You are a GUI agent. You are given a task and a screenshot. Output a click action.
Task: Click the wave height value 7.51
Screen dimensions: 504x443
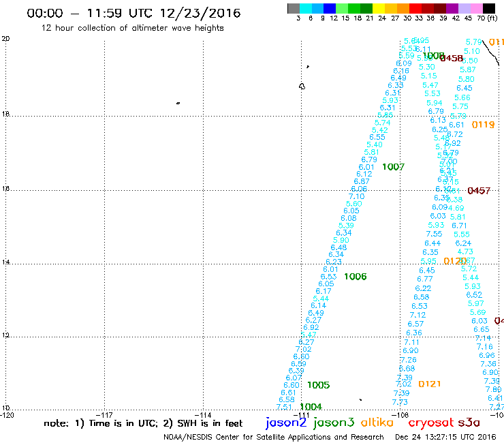(x=284, y=407)
